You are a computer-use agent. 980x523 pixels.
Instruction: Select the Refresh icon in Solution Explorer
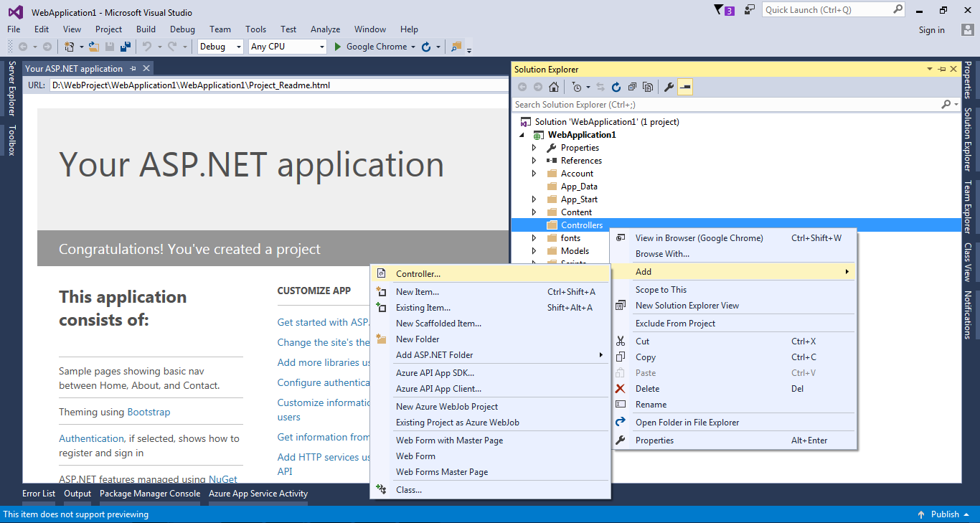[616, 86]
